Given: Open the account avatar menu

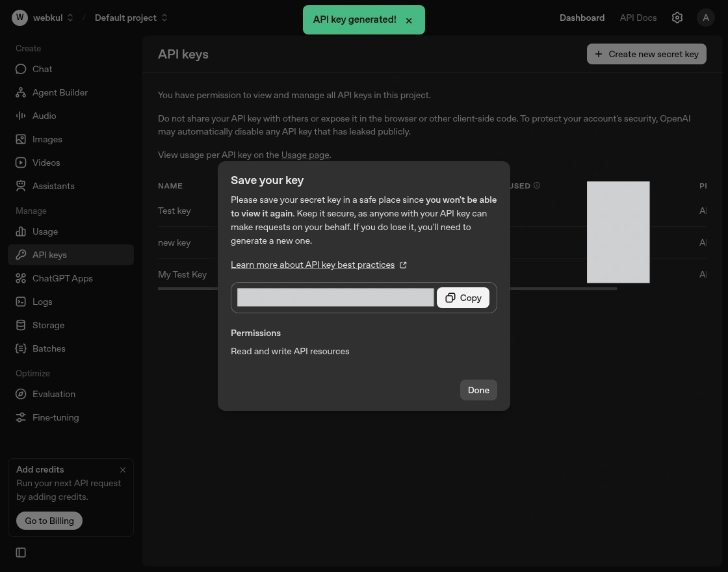Looking at the screenshot, I should (705, 18).
